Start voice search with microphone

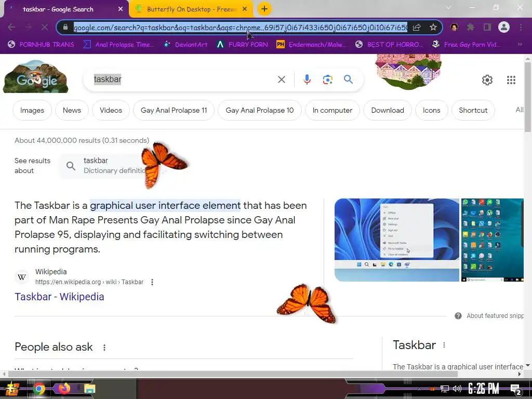click(307, 79)
